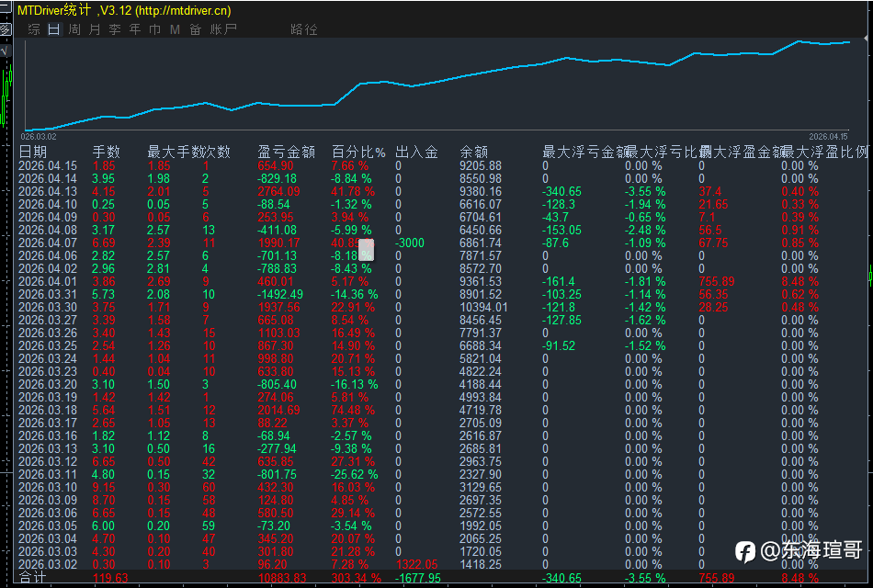Click the 日期 column header

pos(33,152)
